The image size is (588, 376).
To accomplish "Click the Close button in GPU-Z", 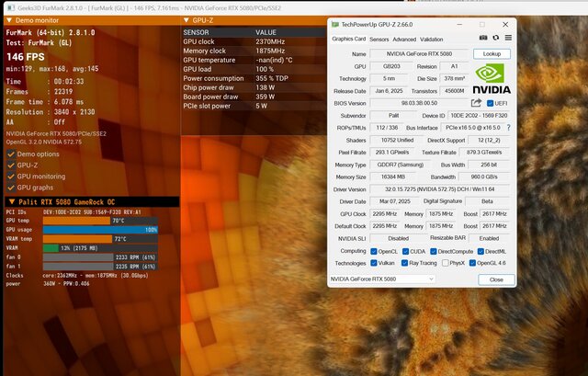I will (496, 278).
